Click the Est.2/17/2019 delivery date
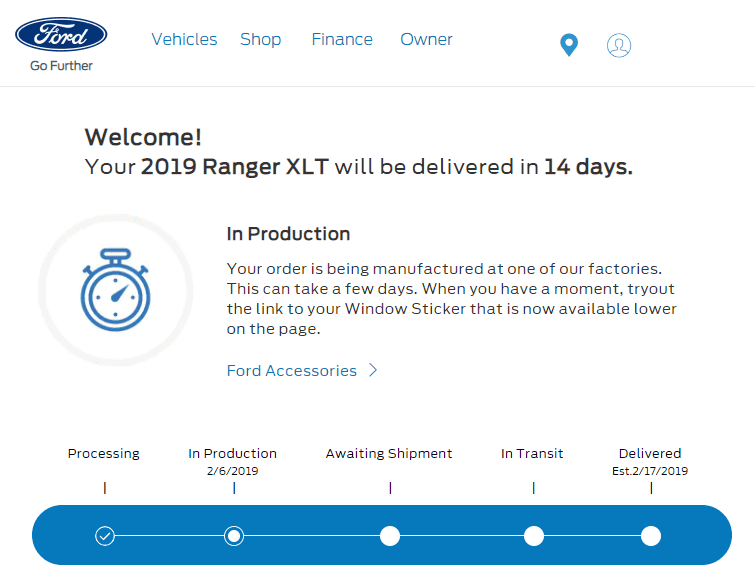 tap(650, 471)
